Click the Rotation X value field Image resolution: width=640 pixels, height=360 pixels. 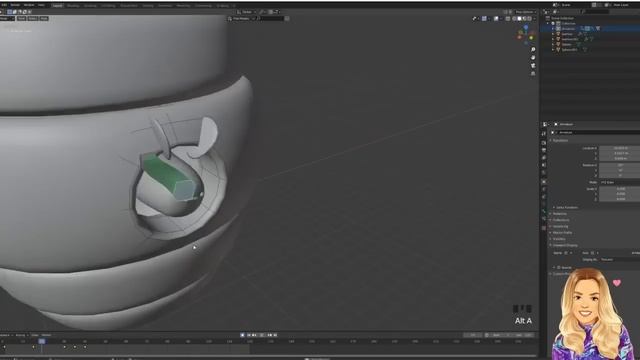pyautogui.click(x=620, y=165)
